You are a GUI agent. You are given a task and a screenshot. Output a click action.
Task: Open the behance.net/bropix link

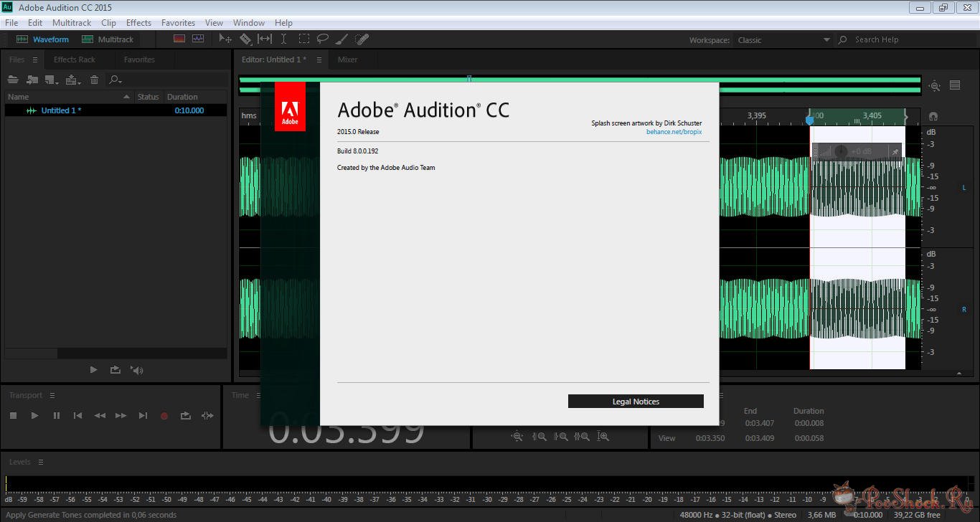click(x=674, y=132)
